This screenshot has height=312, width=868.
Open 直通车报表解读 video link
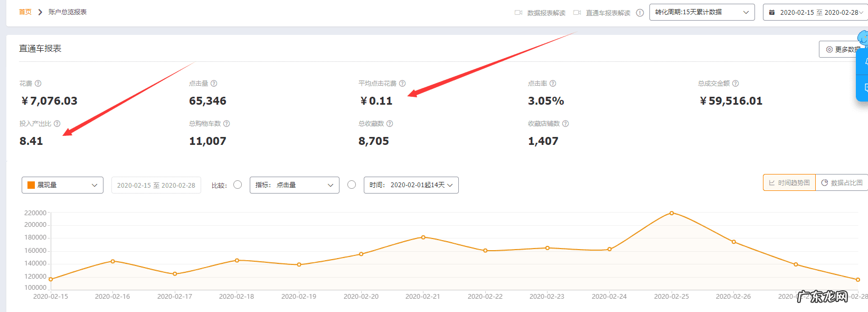tap(608, 13)
